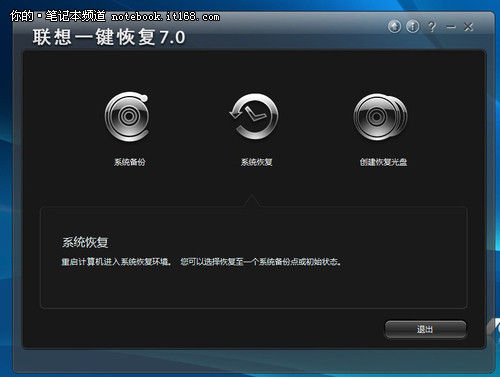Click the 创建恢复光盘 label text

tap(383, 162)
